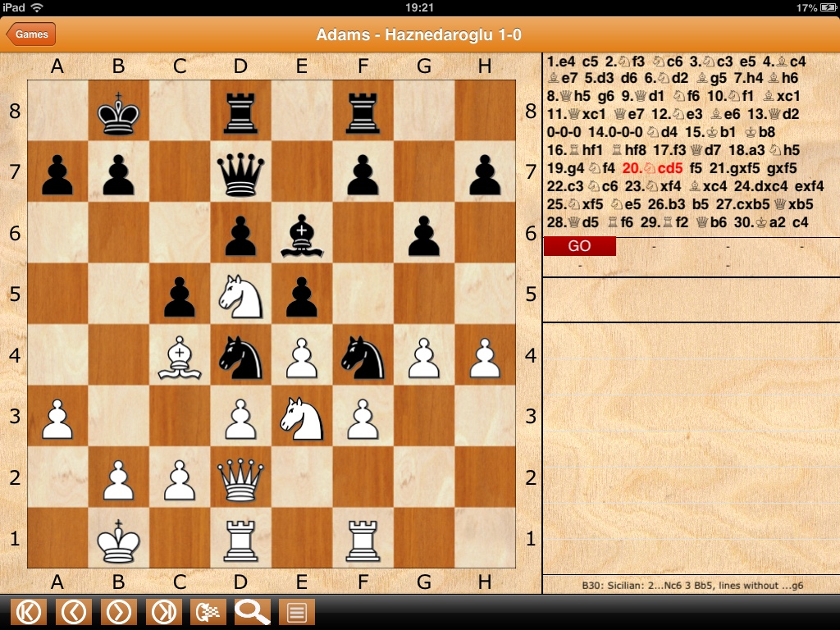The image size is (840, 630).
Task: Click the opening name B30 Sicilian text
Action: coord(691,586)
